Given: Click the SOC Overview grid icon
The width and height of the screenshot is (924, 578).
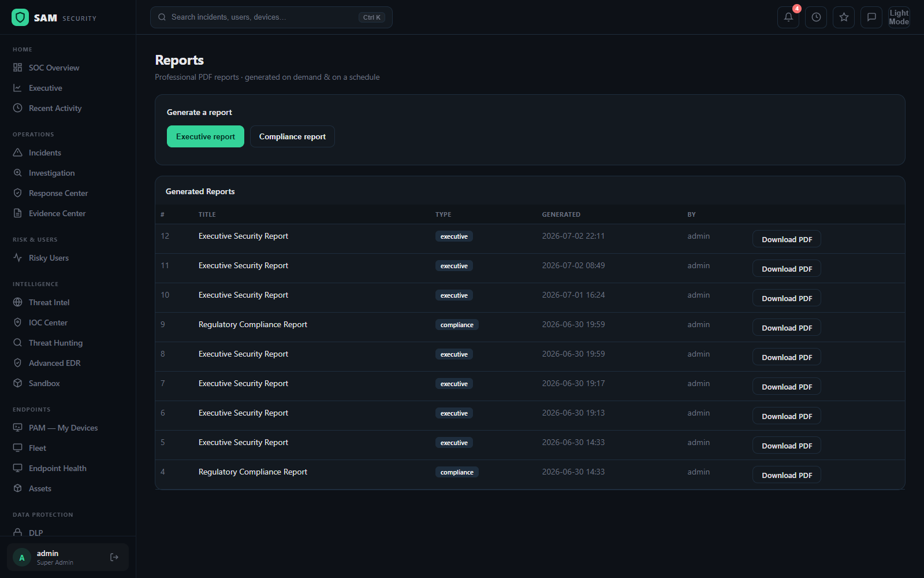Looking at the screenshot, I should coord(18,68).
